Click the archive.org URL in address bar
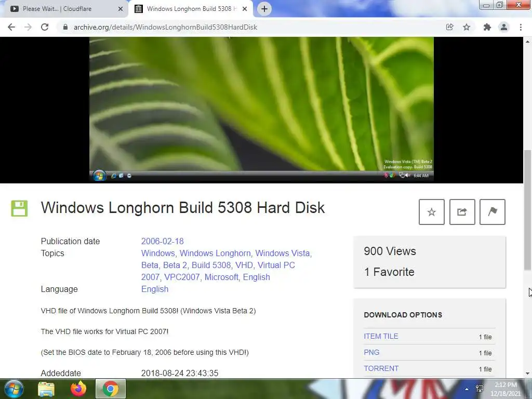The width and height of the screenshot is (532, 399). 165,27
